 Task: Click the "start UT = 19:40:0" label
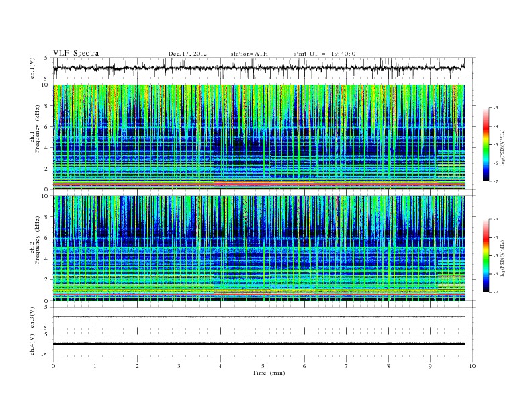point(324,54)
